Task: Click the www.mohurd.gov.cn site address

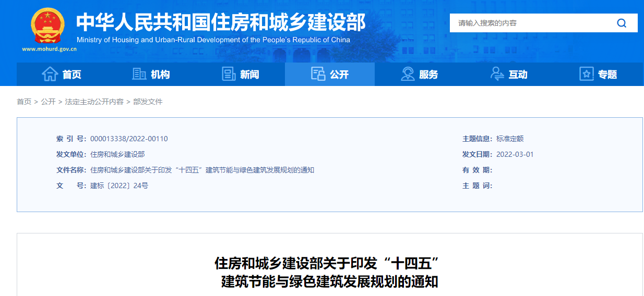Action: pyautogui.click(x=50, y=50)
